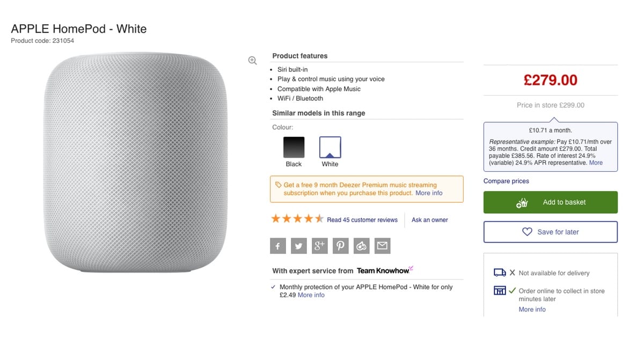Open Read 45 customer reviews link

[362, 220]
